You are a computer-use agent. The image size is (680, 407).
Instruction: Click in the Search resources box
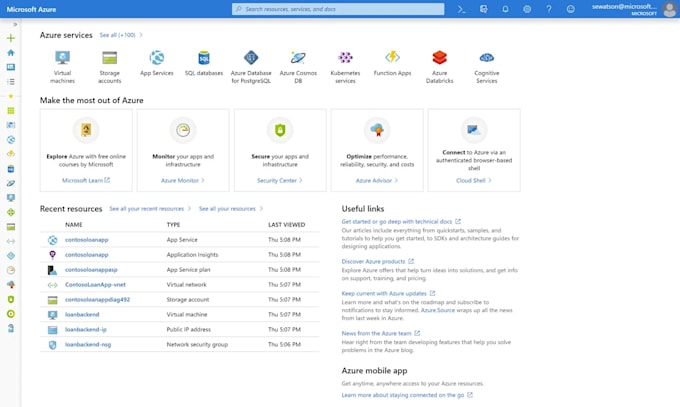pos(338,9)
